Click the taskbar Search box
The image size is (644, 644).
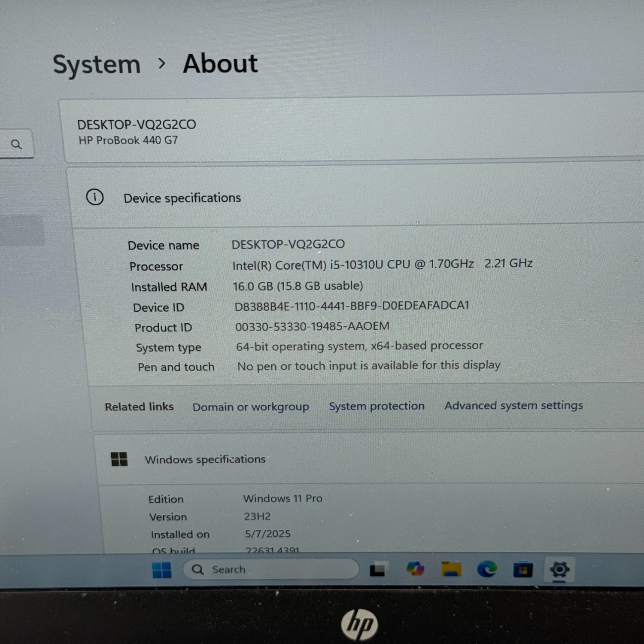271,569
